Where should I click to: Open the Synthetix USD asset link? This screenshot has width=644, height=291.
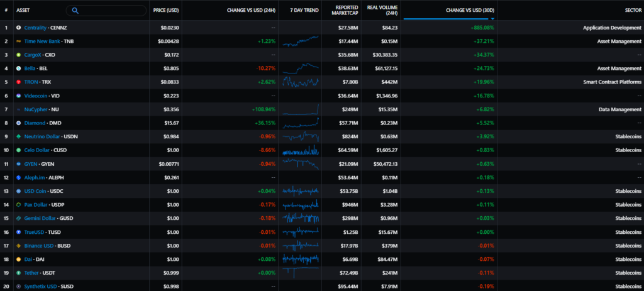pos(42,287)
